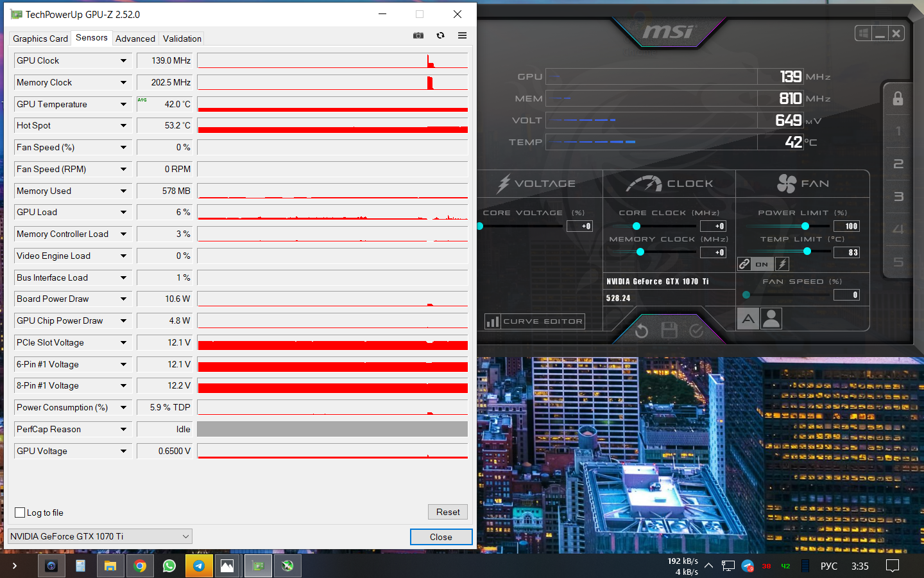This screenshot has width=924, height=578.
Task: Click the Core Clock slider handle
Action: [x=637, y=226]
